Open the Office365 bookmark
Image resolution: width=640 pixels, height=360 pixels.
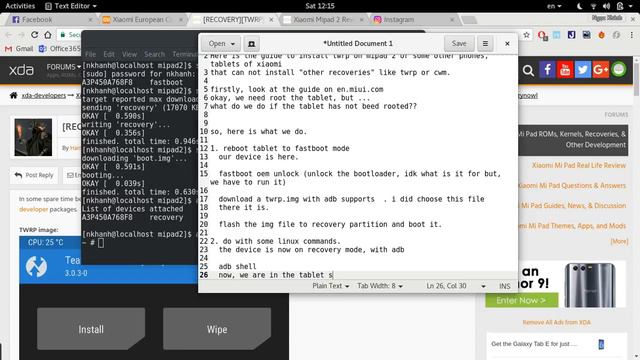(x=60, y=49)
